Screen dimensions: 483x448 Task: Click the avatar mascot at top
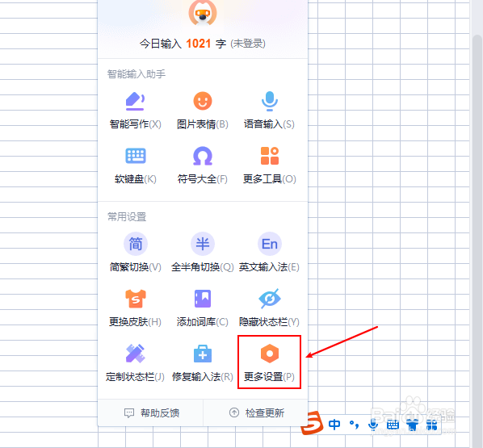[203, 13]
